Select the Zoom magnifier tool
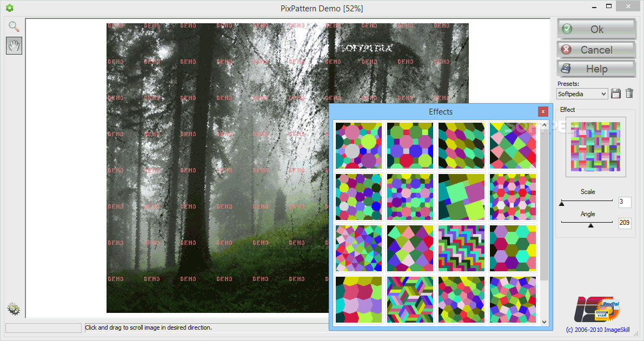644x341 pixels. (x=14, y=26)
